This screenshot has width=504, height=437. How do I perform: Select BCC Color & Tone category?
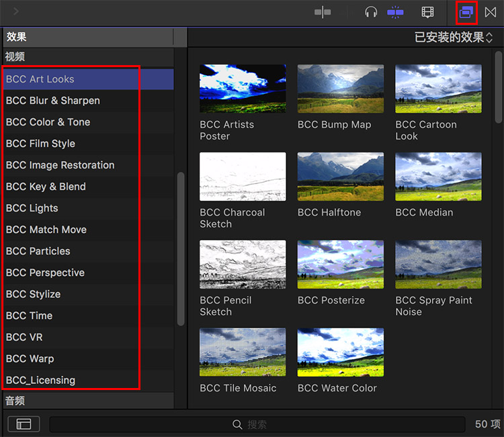tap(89, 122)
